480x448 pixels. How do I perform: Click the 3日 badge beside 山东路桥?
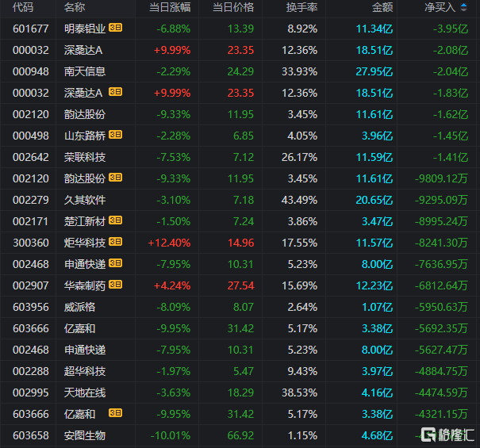115,135
